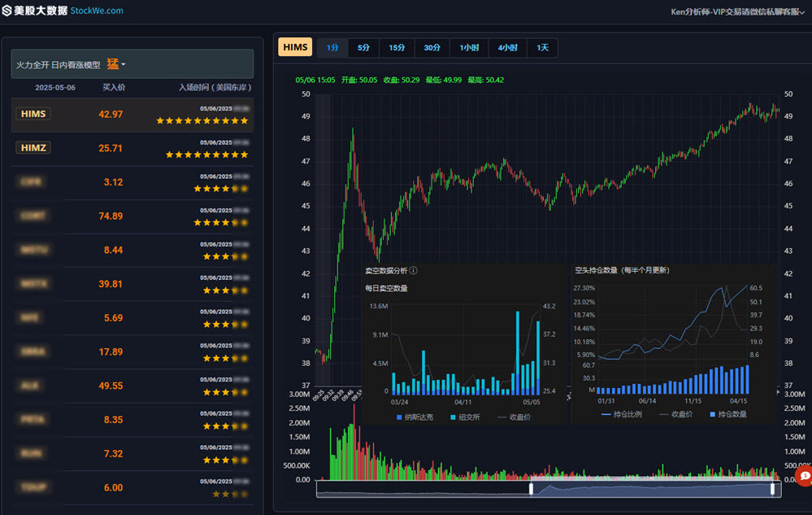This screenshot has width=812, height=515.
Task: Switch to the 1分 timeframe
Action: [332, 48]
